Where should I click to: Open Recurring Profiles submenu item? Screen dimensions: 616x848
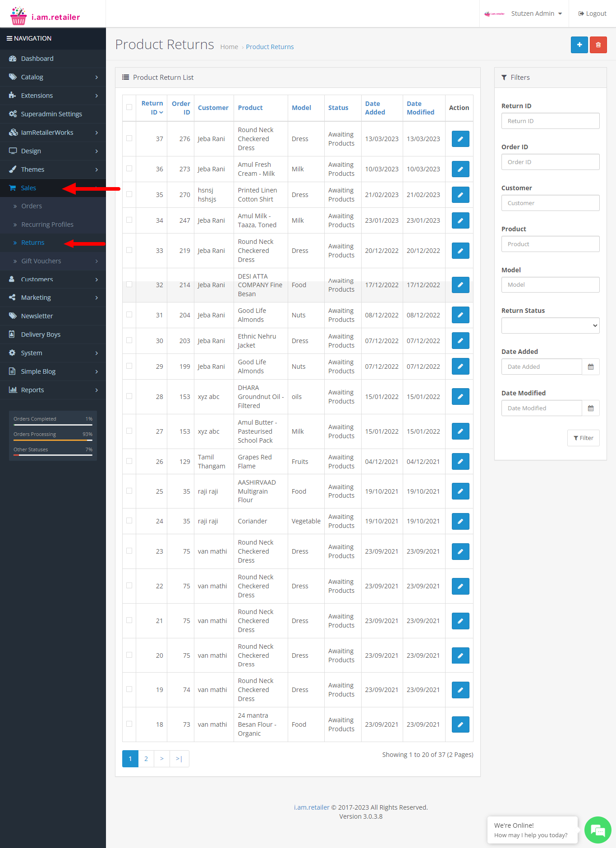[x=53, y=225]
